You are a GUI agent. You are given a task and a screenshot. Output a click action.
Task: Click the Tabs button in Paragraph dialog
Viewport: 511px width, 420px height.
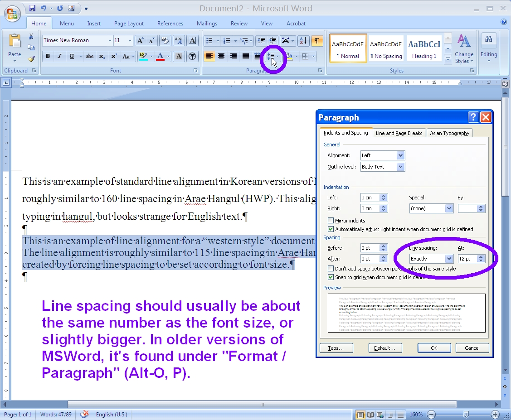tap(336, 348)
